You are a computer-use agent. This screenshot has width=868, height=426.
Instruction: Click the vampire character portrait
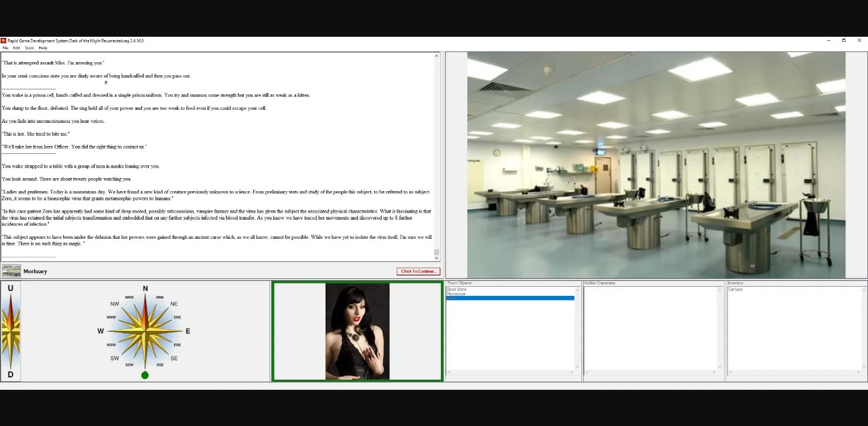coord(357,331)
